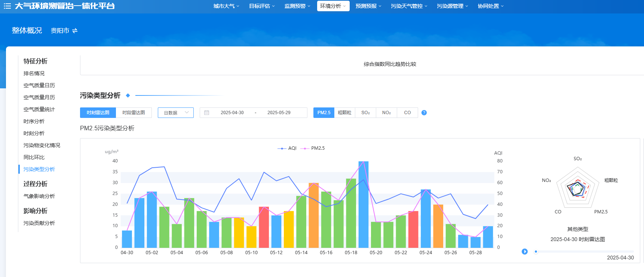Play the radar chart timeline animation
Image resolution: width=644 pixels, height=277 pixels.
point(525,252)
